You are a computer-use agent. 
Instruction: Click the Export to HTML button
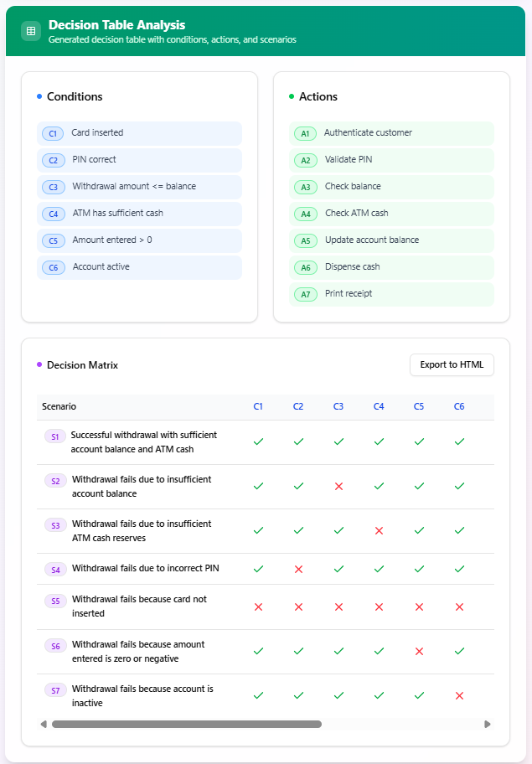[452, 364]
